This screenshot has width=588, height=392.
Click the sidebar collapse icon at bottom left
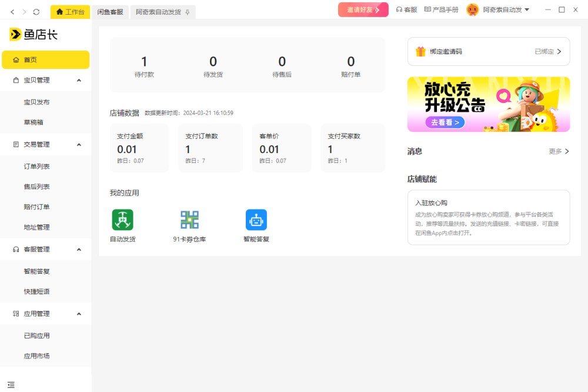click(x=11, y=385)
